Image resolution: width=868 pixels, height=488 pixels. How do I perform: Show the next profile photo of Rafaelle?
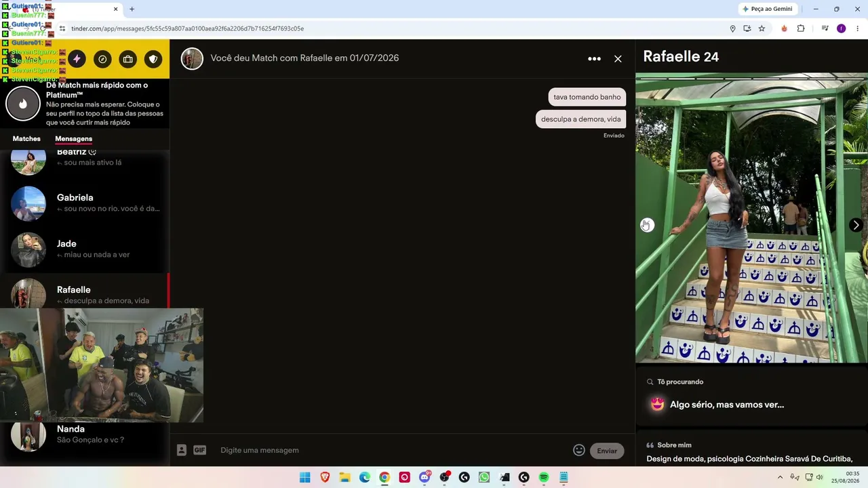click(856, 225)
